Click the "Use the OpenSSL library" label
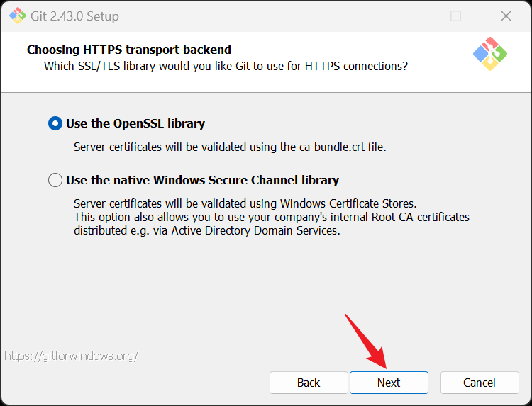Viewport: 532px width, 406px height. pyautogui.click(x=135, y=123)
